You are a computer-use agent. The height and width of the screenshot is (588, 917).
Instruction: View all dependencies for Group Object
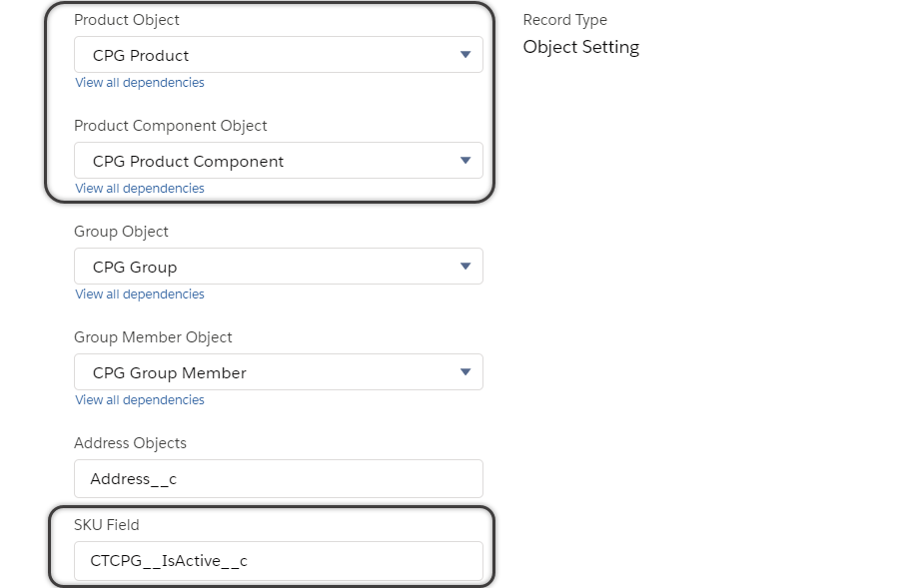coord(140,294)
